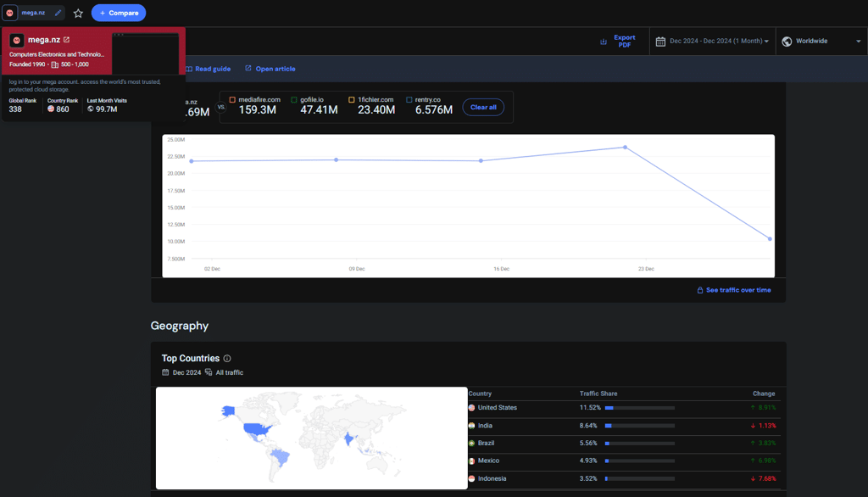Click the mega.nz logo in the site card
Viewport: 868px width, 497px height.
click(x=17, y=40)
